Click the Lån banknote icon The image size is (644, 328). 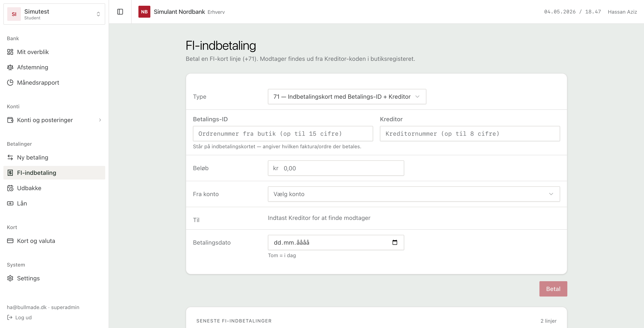pyautogui.click(x=10, y=203)
